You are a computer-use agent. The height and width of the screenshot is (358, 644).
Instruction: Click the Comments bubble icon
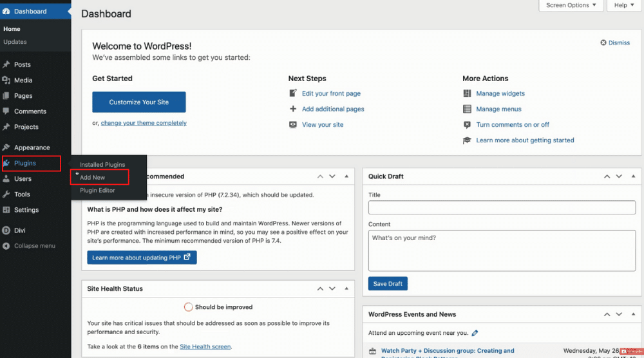(x=6, y=111)
